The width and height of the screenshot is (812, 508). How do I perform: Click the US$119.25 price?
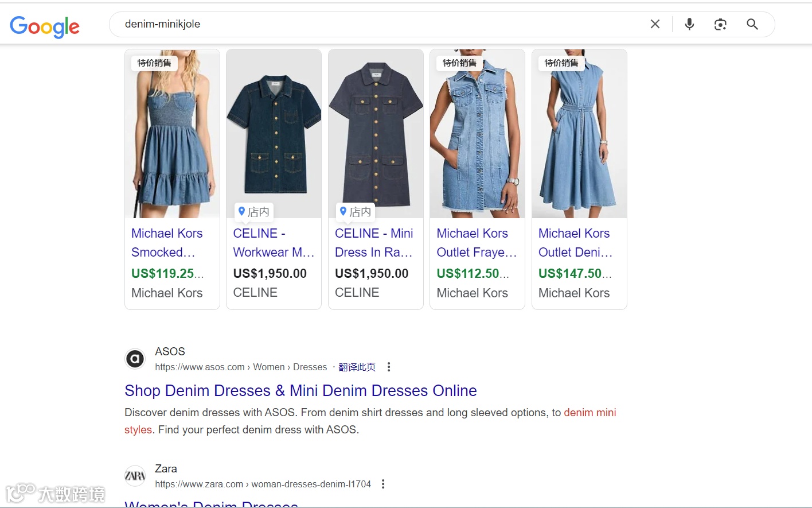tap(167, 273)
